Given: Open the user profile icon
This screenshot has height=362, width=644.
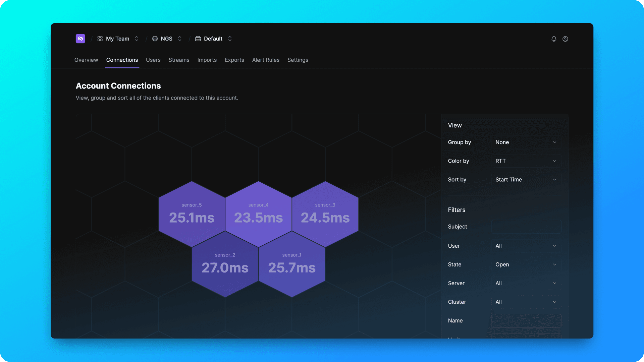Looking at the screenshot, I should (565, 39).
